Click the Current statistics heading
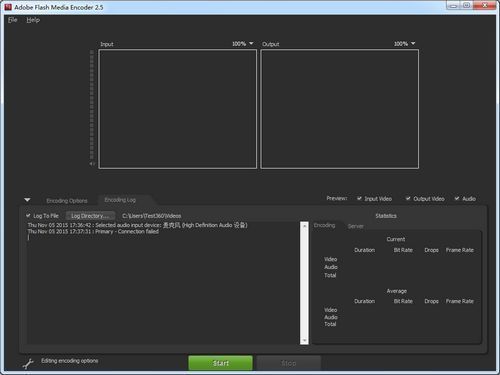The height and width of the screenshot is (375, 500). [396, 239]
